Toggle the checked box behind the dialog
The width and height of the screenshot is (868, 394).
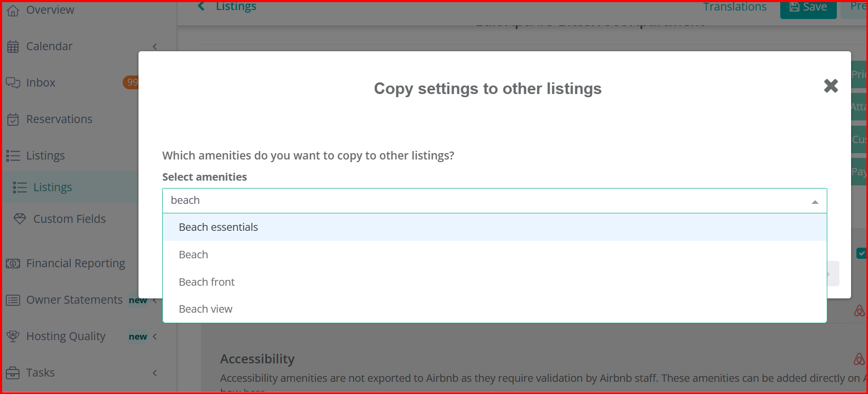point(861,254)
